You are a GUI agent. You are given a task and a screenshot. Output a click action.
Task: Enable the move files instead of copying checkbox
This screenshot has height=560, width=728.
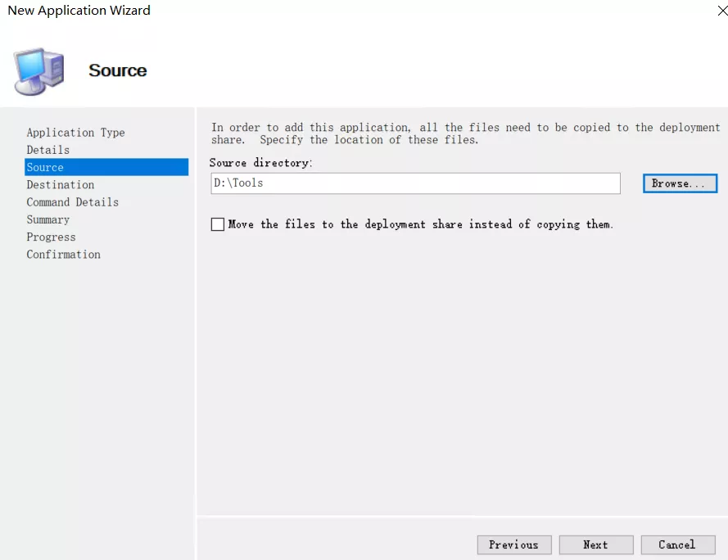218,224
